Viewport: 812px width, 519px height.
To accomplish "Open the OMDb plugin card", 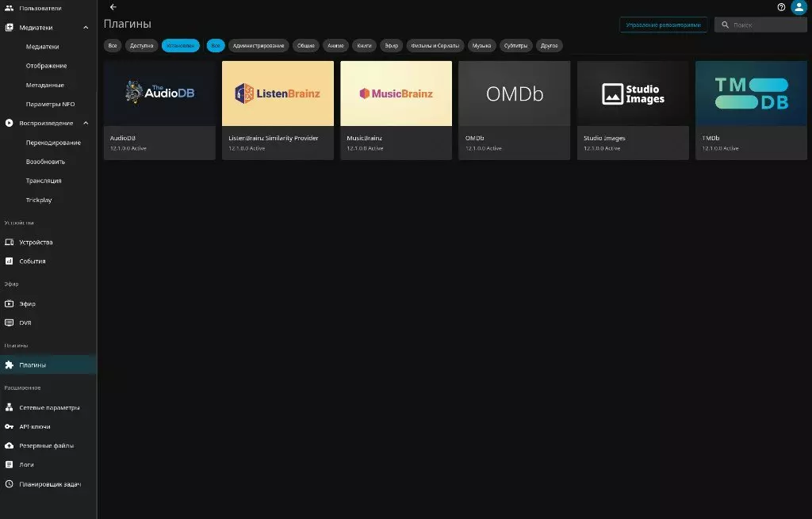I will pos(514,110).
